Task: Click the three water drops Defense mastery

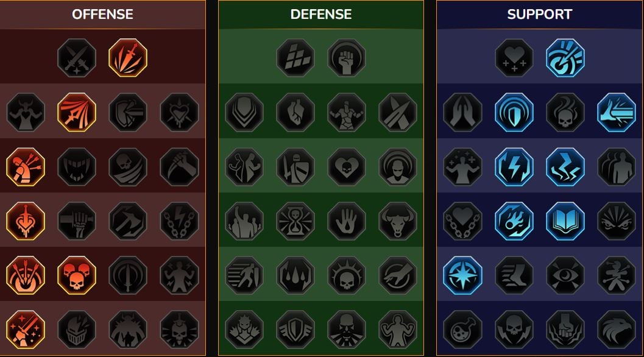Action: tap(295, 275)
